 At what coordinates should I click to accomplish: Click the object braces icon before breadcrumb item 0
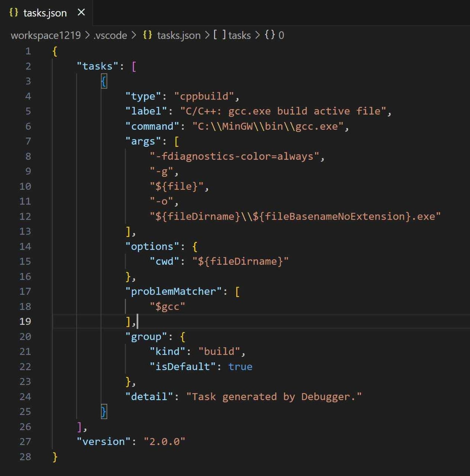click(x=270, y=35)
